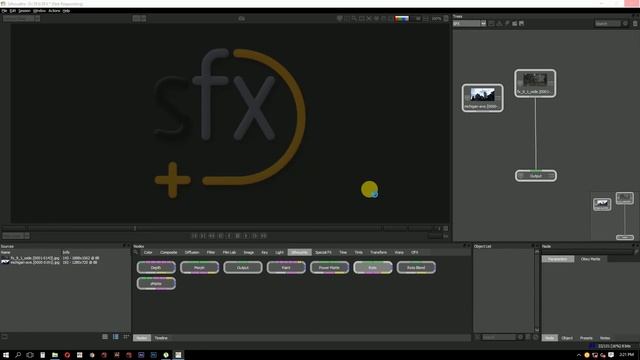Viewport: 640px width, 360px height.
Task: Add a Morph node
Action: 199,267
